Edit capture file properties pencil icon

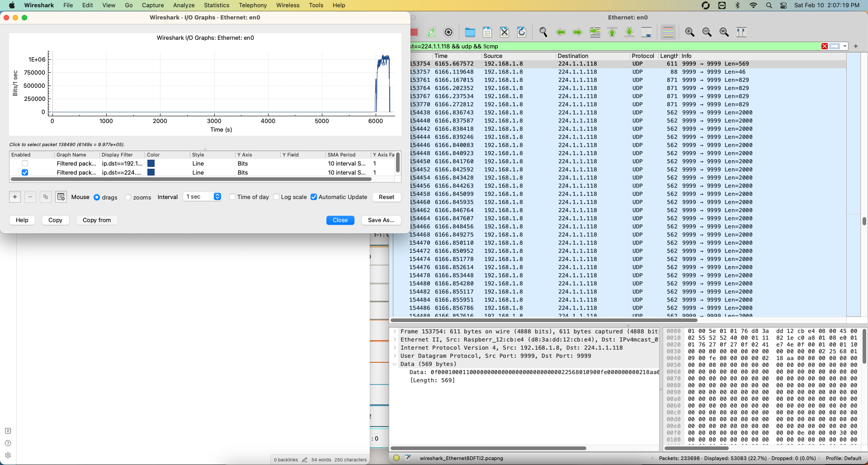tap(408, 458)
